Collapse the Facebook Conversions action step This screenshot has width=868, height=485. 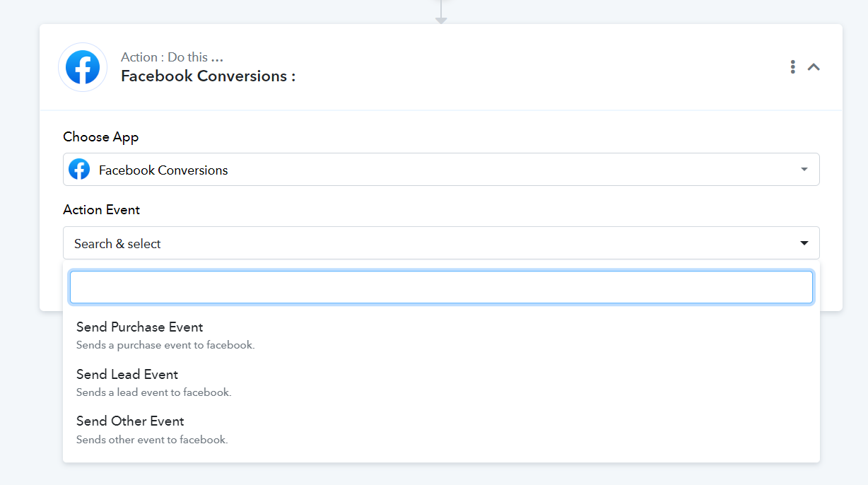pos(814,67)
